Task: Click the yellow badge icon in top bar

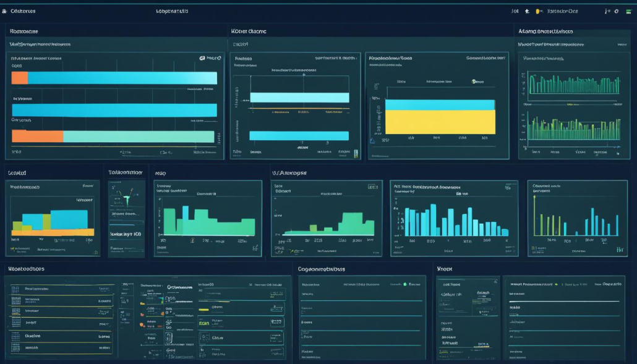Action: 538,11
